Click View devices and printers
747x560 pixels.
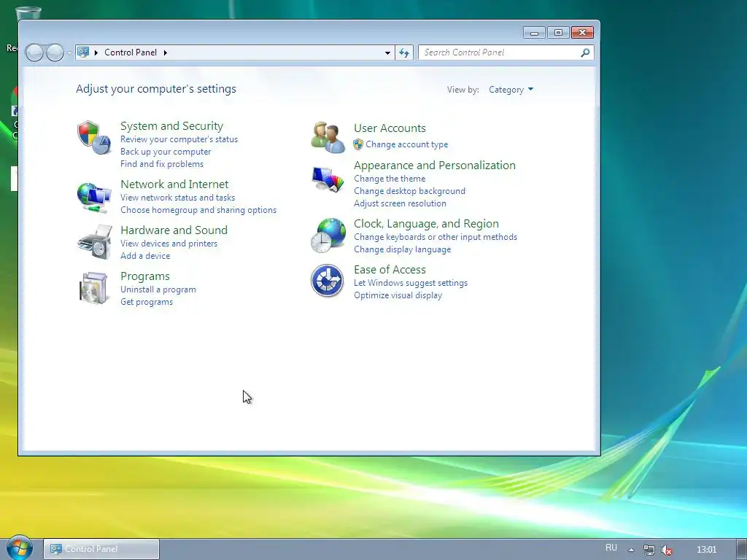169,244
